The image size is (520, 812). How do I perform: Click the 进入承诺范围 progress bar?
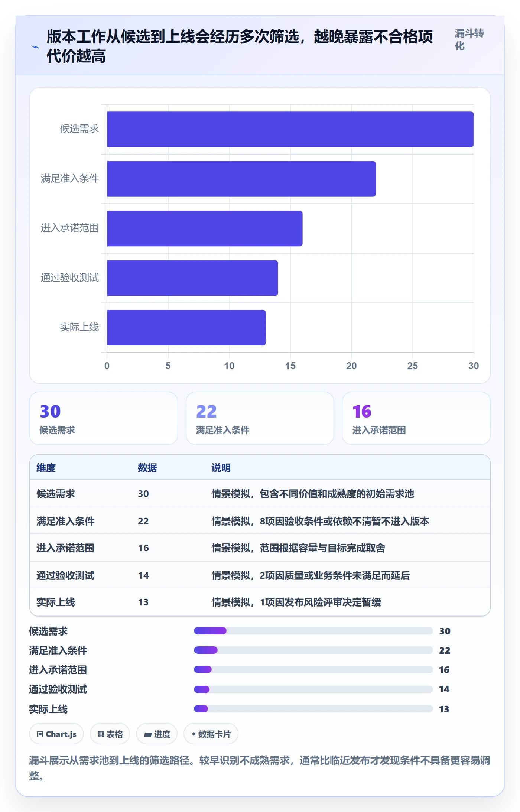click(x=313, y=669)
